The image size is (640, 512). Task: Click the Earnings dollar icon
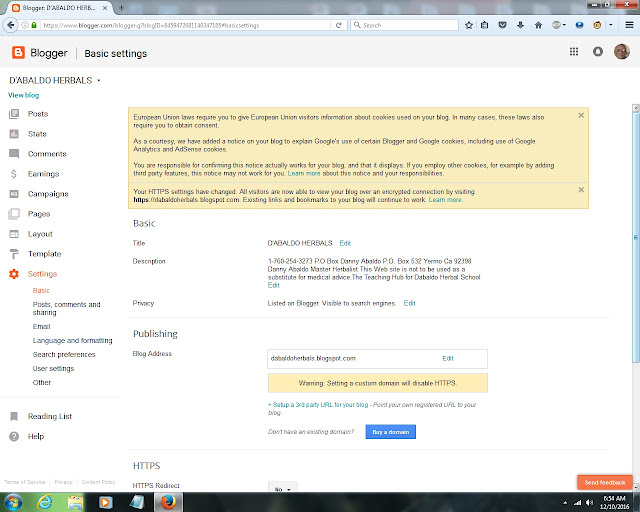[x=14, y=174]
